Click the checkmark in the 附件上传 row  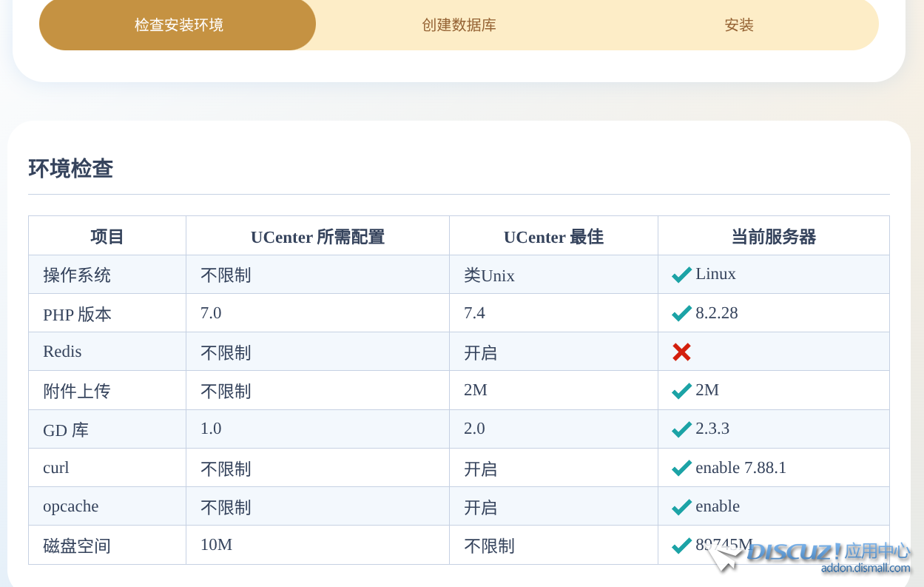pos(681,390)
